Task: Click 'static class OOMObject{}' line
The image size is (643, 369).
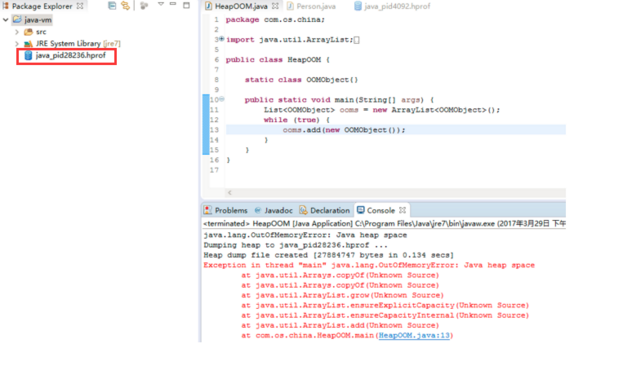Action: pyautogui.click(x=301, y=80)
